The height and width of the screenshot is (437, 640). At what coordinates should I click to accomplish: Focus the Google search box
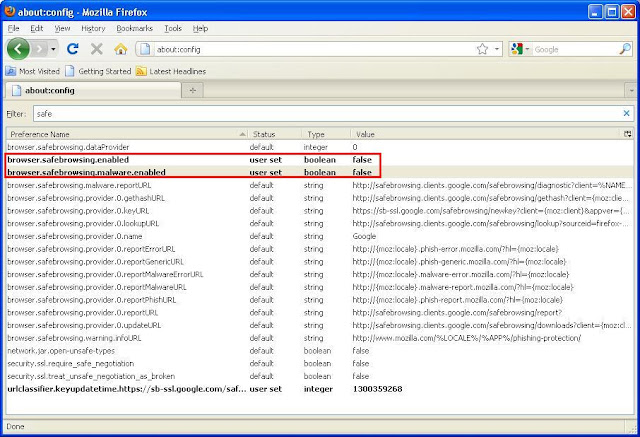pyautogui.click(x=575, y=49)
